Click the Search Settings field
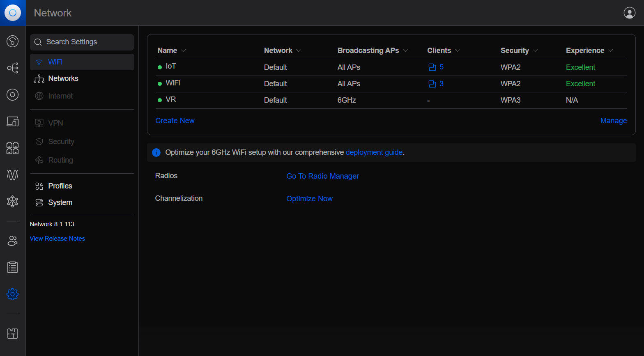 tap(82, 42)
